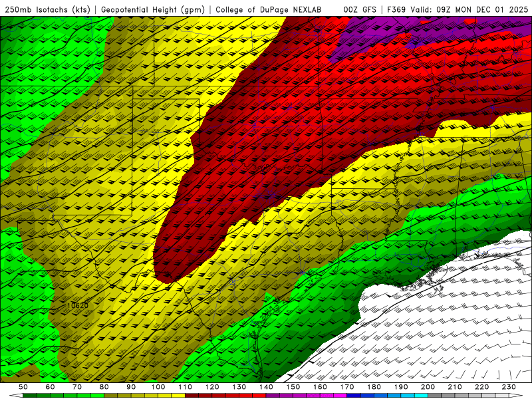The width and height of the screenshot is (532, 399).
Task: Click the '130' legend value
Action: 239,387
